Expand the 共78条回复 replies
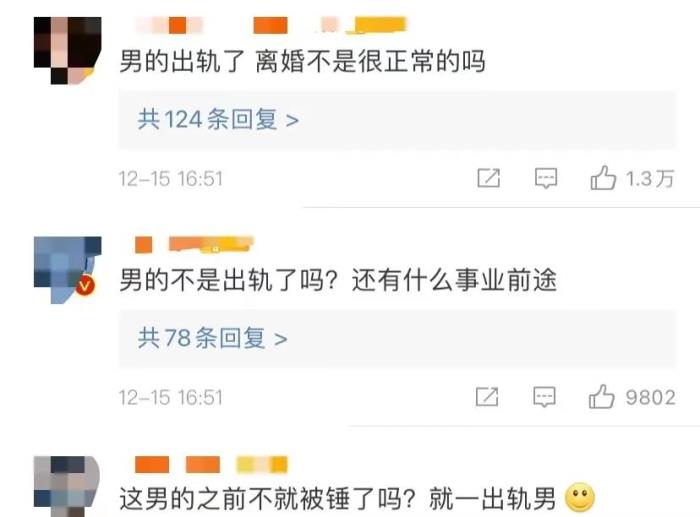 [212, 338]
